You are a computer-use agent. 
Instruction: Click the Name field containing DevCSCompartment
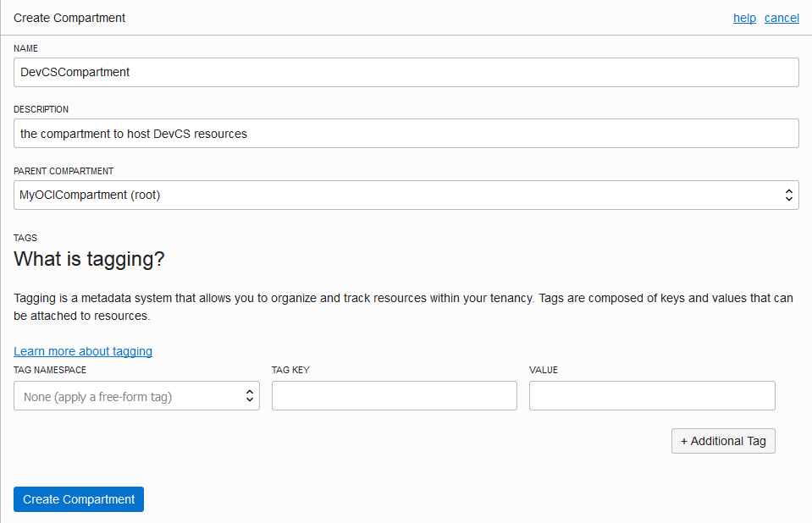coord(406,72)
